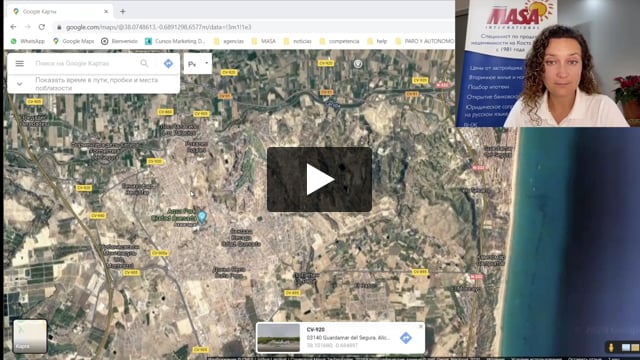Expand the travel time and traffic panel
The height and width of the screenshot is (360, 640).
[x=19, y=84]
